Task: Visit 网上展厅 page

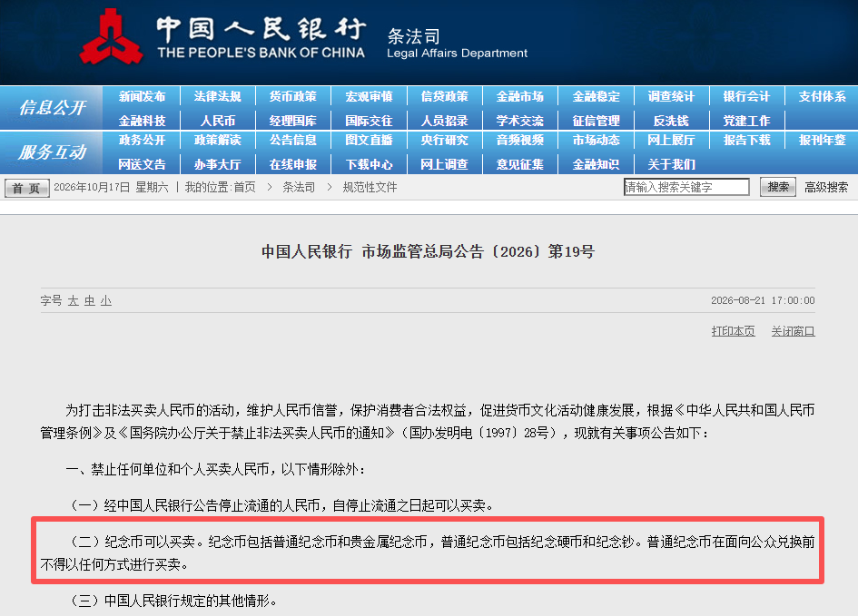Action: [671, 140]
